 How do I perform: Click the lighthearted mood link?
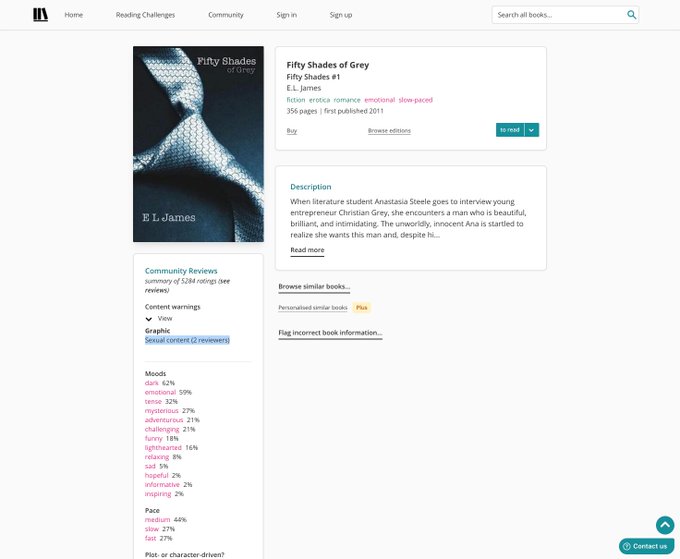163,448
